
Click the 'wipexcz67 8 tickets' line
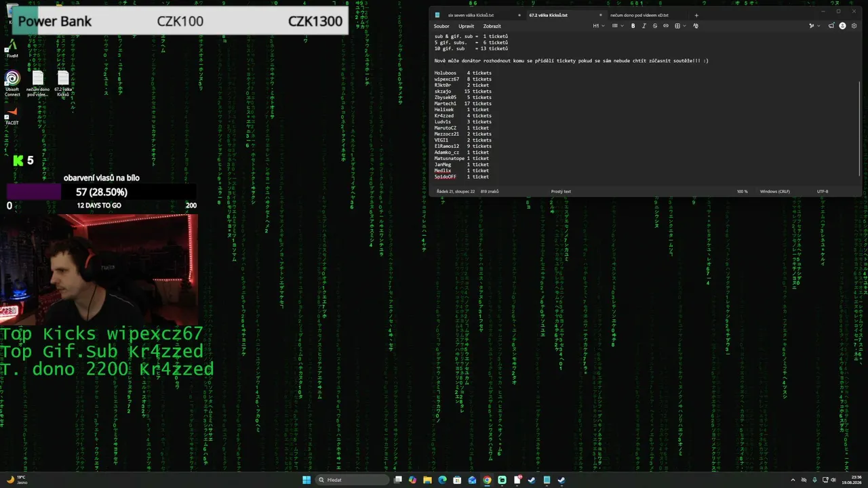(x=463, y=79)
